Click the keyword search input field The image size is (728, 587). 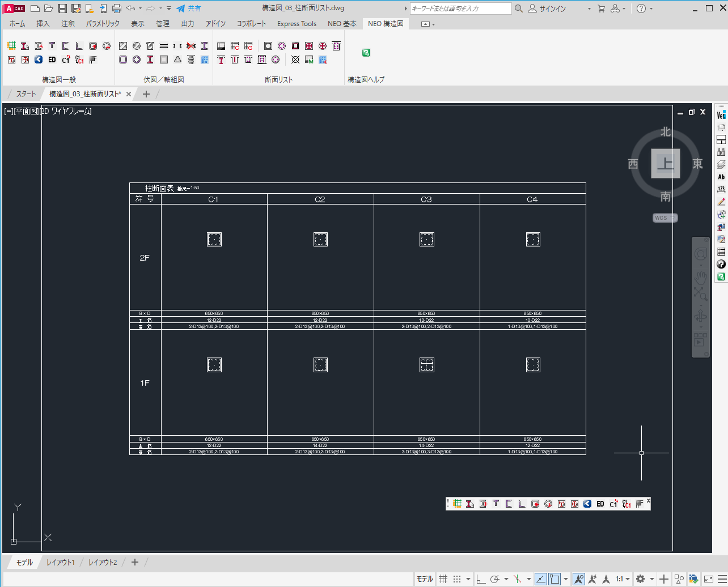pyautogui.click(x=460, y=8)
